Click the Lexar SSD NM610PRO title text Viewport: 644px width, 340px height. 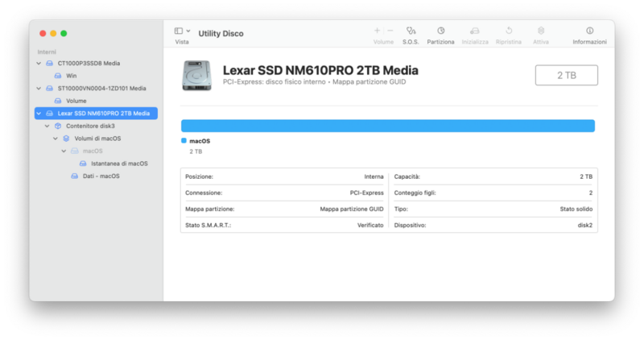point(320,70)
